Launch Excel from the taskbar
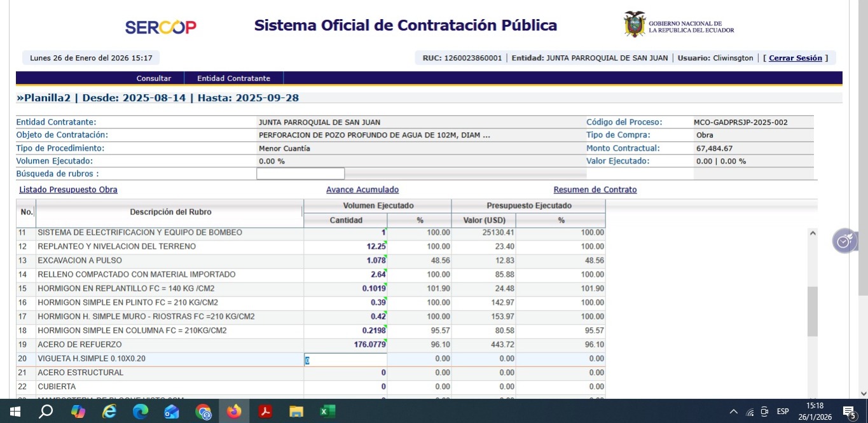This screenshot has height=423, width=868. coord(327,412)
